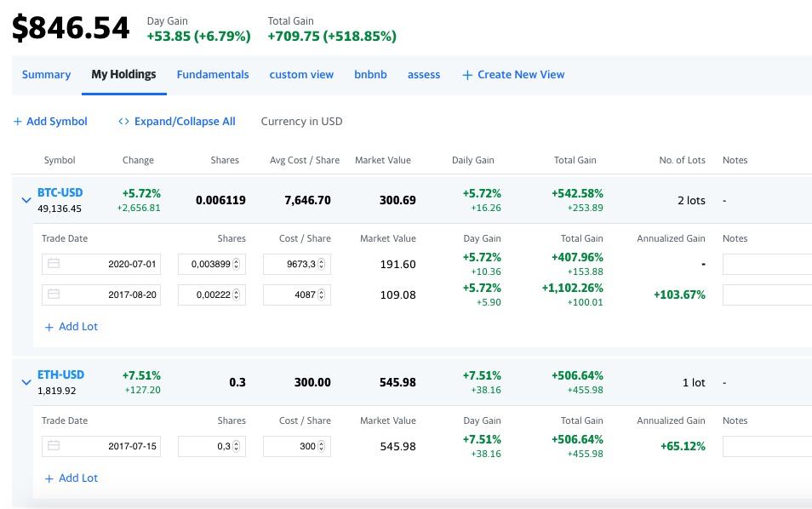Collapse the BTC-USD holdings row

click(26, 201)
